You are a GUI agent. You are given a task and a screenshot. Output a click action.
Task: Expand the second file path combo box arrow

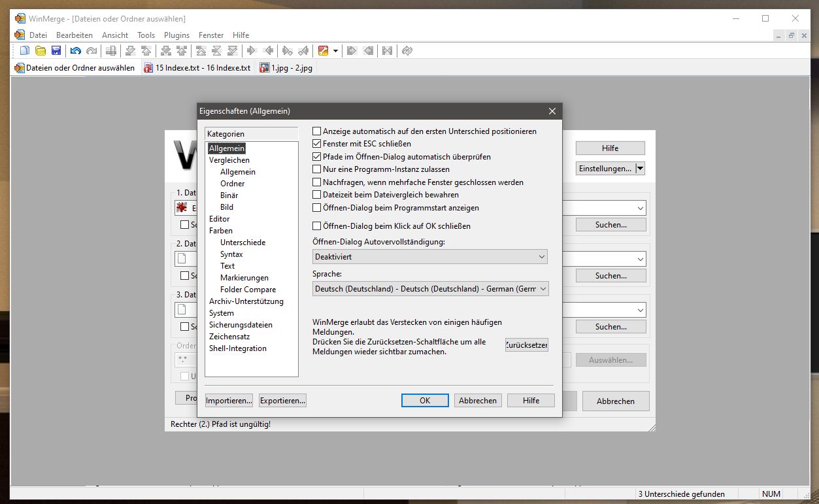pyautogui.click(x=639, y=259)
